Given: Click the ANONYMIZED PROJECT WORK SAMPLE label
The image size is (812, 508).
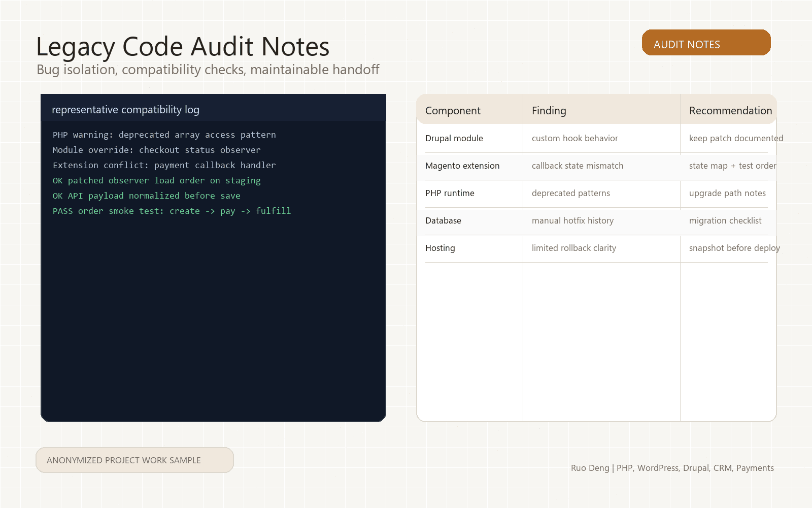Looking at the screenshot, I should click(134, 460).
